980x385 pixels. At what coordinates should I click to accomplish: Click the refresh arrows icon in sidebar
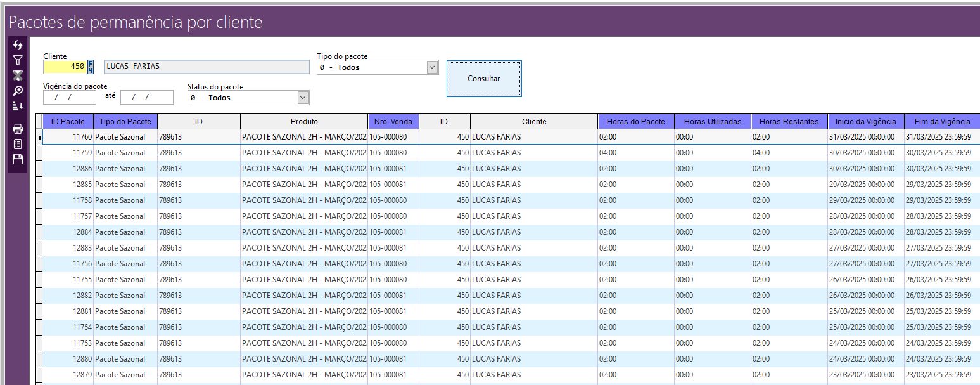(x=18, y=46)
